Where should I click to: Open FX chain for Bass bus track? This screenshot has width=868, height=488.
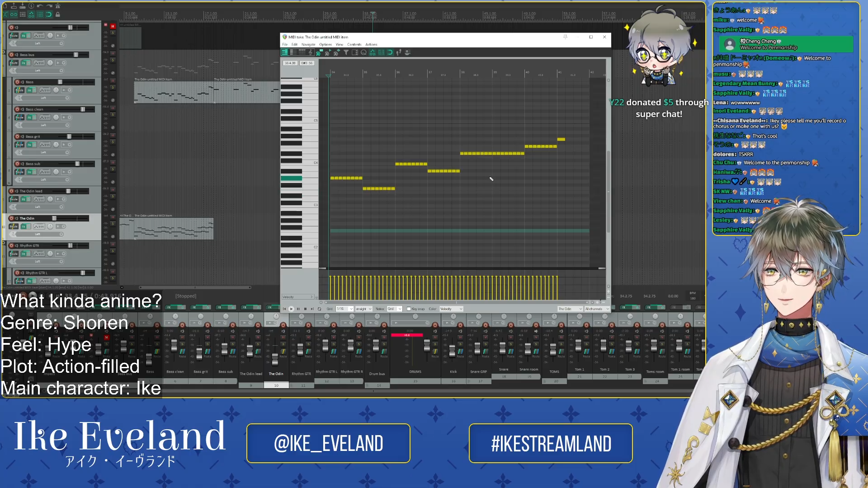click(x=24, y=63)
